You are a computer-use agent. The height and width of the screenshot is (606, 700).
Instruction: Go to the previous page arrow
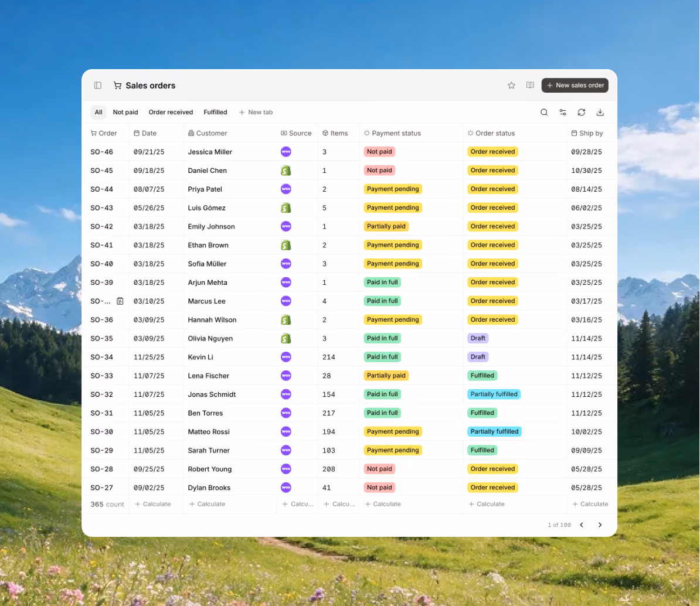582,525
